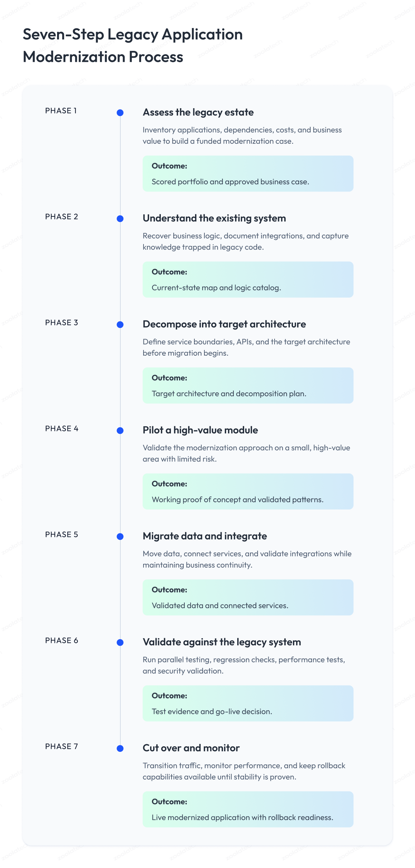415x868 pixels.
Task: Click the 'Working proof of concept' outcome box
Action: click(248, 492)
